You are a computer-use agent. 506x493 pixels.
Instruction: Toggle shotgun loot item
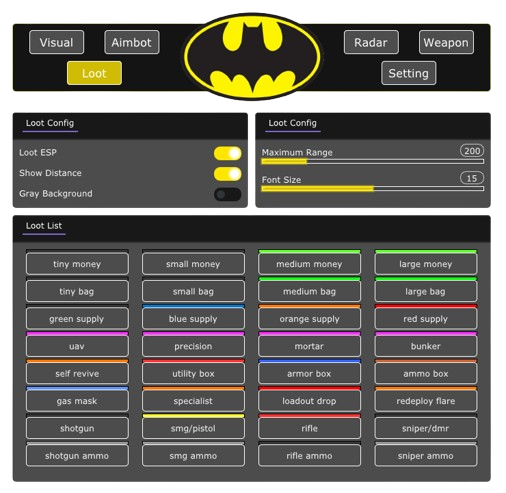[77, 428]
